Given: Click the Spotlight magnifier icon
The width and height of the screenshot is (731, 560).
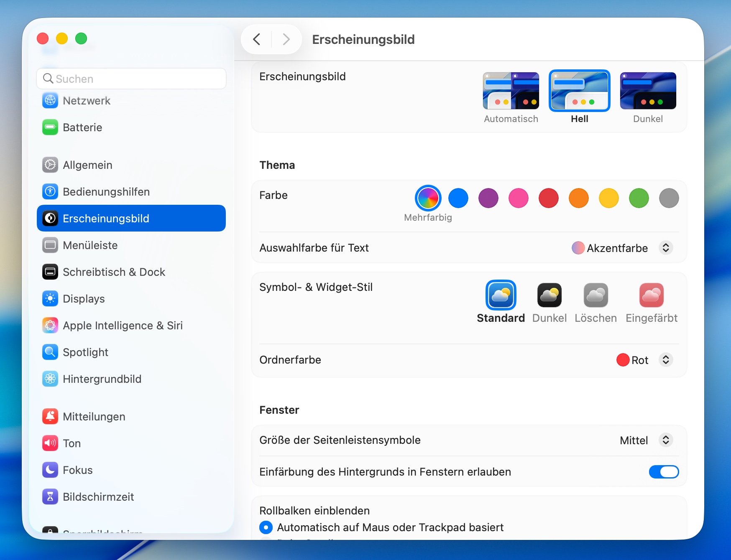Looking at the screenshot, I should click(50, 352).
